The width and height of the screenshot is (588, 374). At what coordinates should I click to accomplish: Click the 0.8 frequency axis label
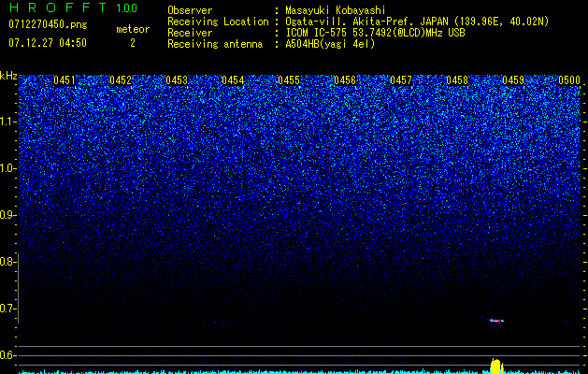click(x=7, y=262)
